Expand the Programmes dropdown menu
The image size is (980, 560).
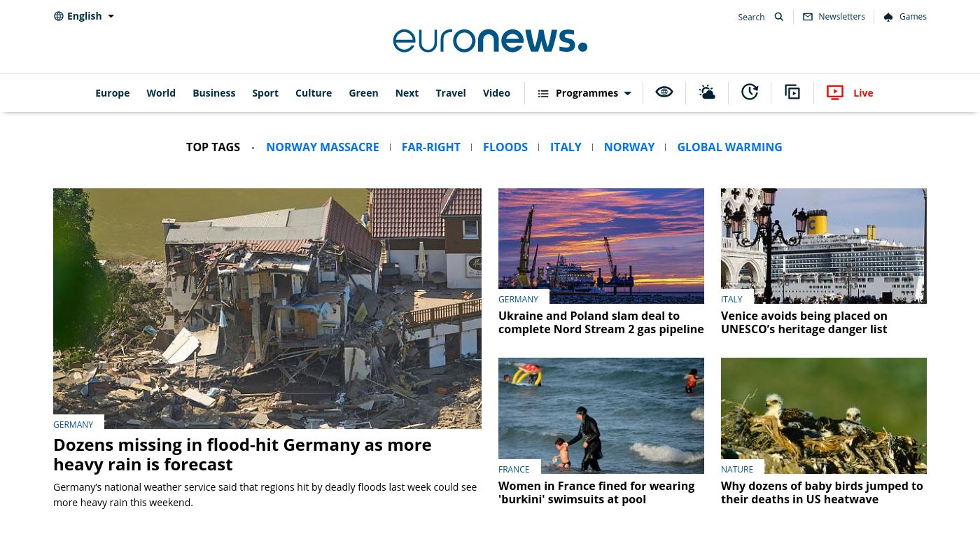pyautogui.click(x=584, y=93)
